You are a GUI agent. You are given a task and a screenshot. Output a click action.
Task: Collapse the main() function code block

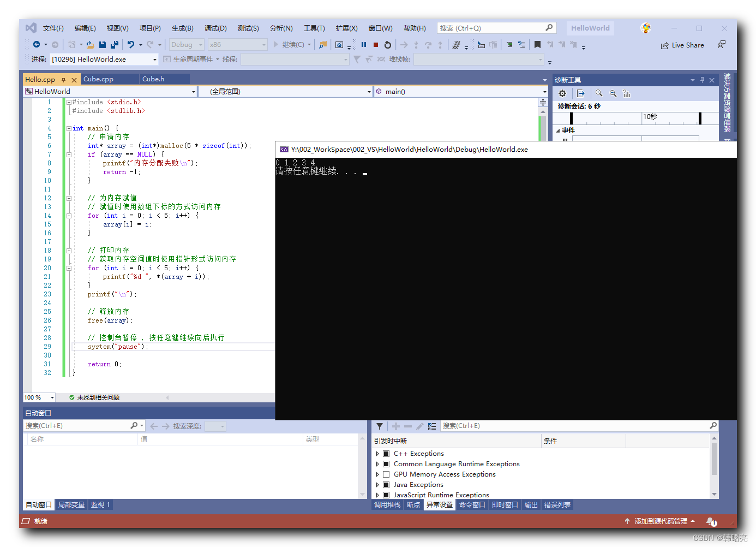(69, 128)
